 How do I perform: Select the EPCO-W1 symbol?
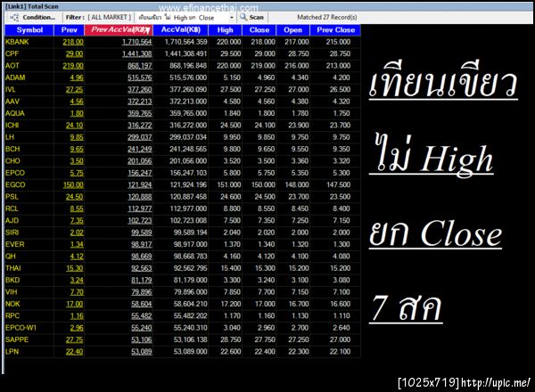(21, 328)
